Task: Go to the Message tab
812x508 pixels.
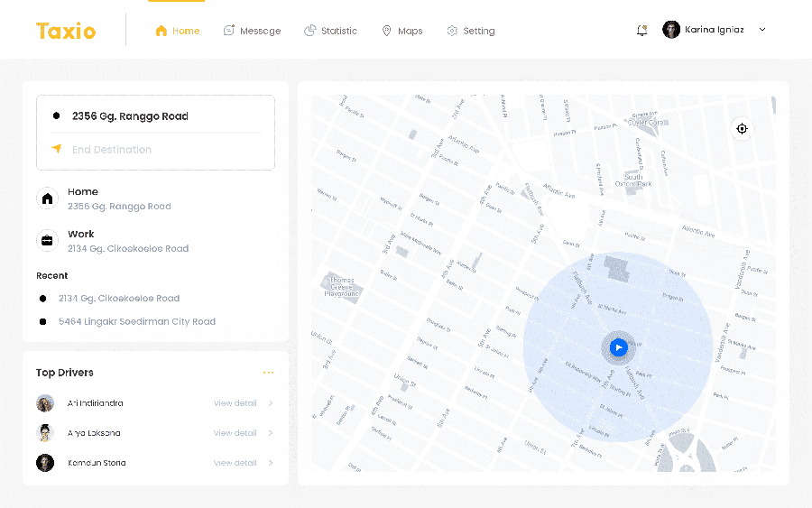Action: coord(253,31)
